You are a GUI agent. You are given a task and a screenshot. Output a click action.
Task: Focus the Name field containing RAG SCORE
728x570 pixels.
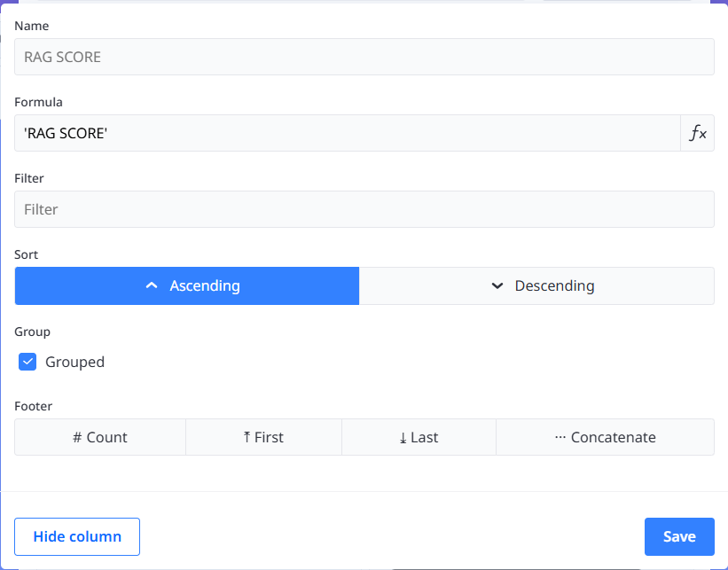tap(364, 58)
